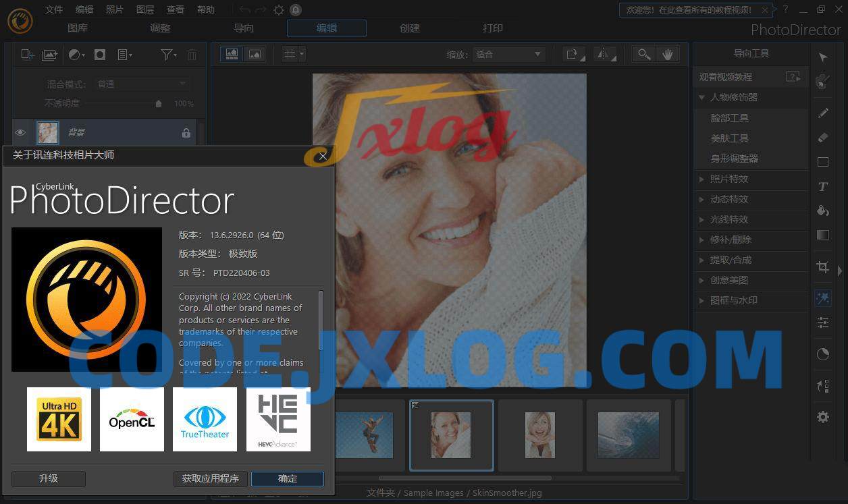
Task: Open the 混合模式 blend mode dropdown
Action: coord(140,84)
